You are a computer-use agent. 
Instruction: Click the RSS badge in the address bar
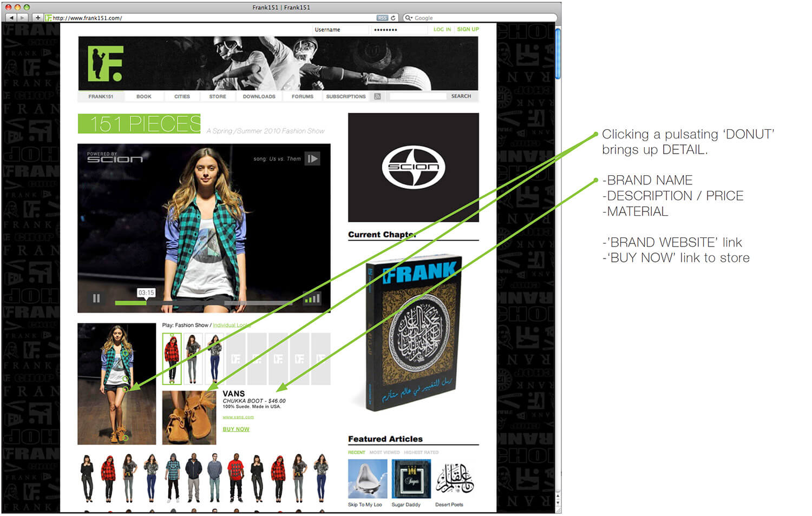coord(382,18)
